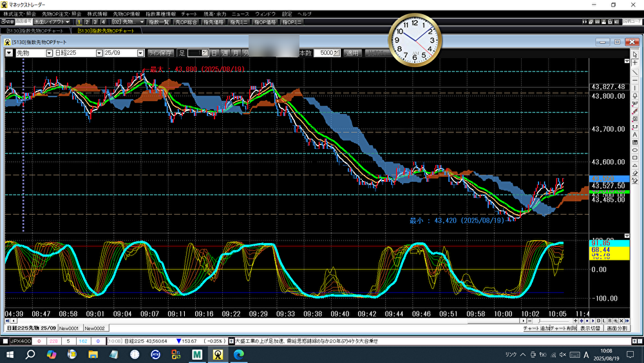This screenshot has width=644, height=363.
Task: Collapse the oscillator pane arrow
Action: [627, 236]
